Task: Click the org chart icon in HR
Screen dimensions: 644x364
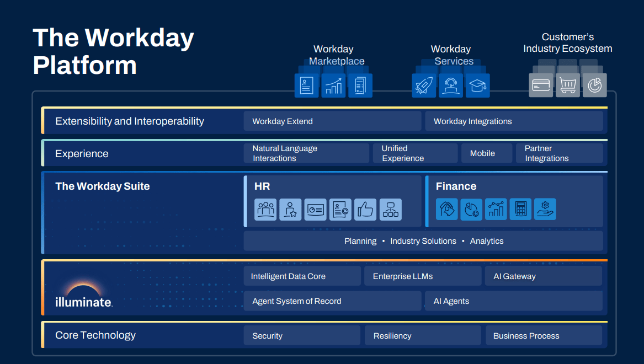Action: click(391, 210)
